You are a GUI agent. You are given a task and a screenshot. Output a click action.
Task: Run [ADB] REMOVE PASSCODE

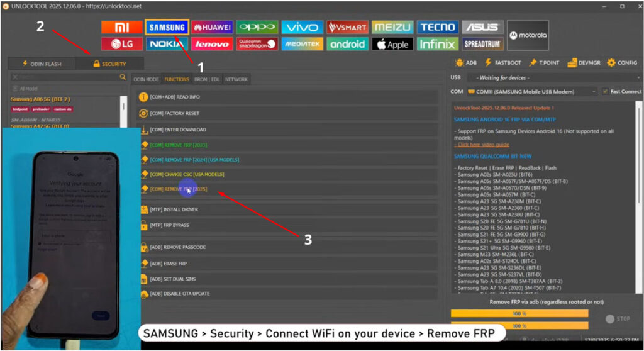287,247
